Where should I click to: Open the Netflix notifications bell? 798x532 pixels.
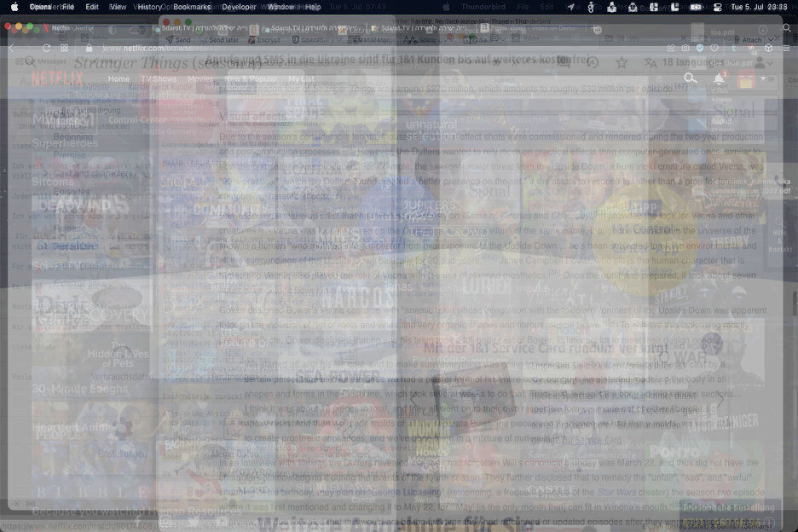click(x=719, y=78)
